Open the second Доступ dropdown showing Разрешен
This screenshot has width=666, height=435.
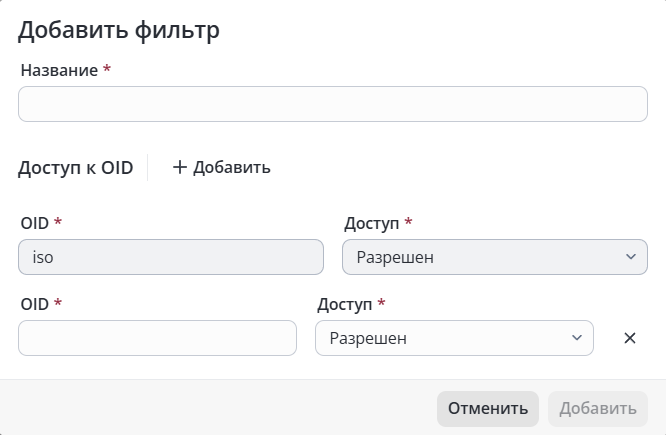(454, 338)
